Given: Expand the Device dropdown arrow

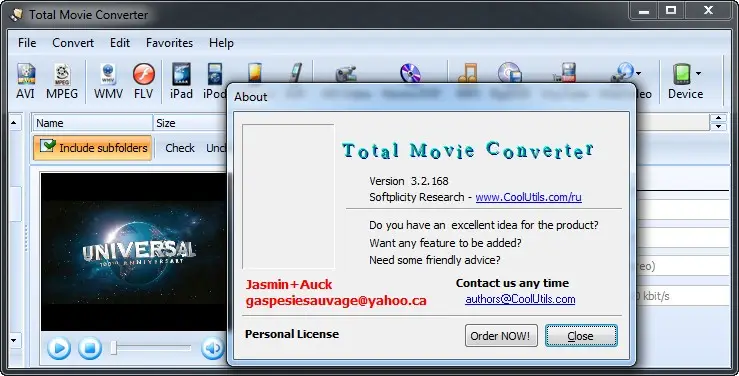Looking at the screenshot, I should [698, 73].
